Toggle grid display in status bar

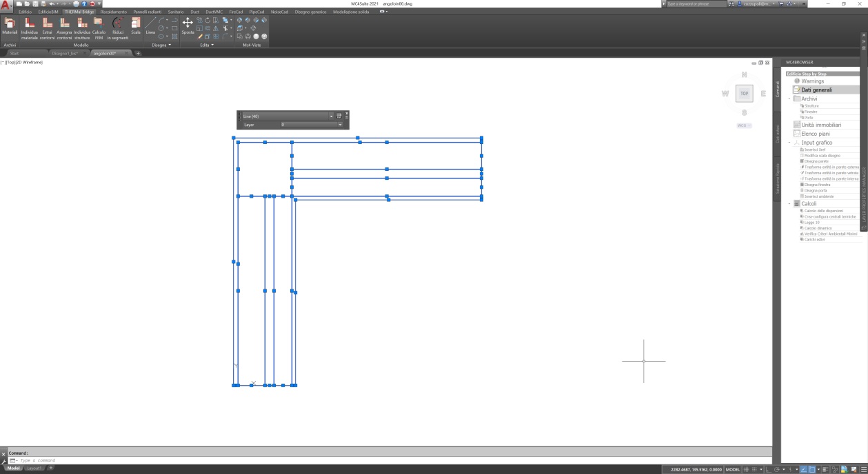click(x=746, y=469)
